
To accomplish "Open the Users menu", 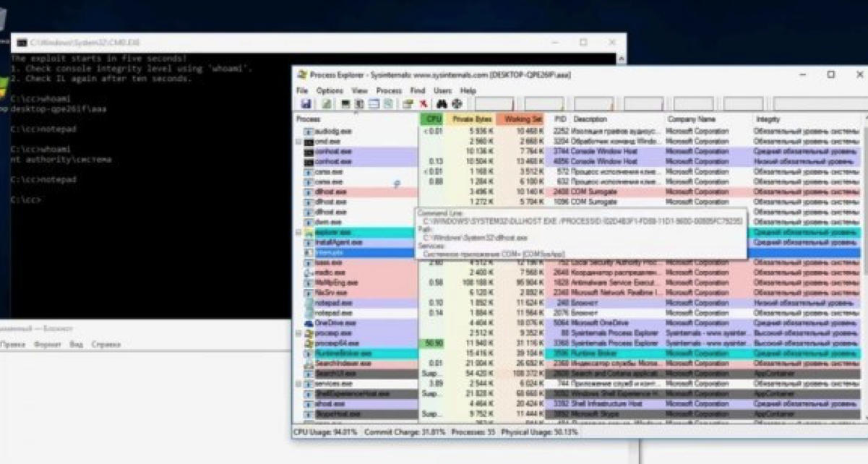I will click(x=443, y=90).
